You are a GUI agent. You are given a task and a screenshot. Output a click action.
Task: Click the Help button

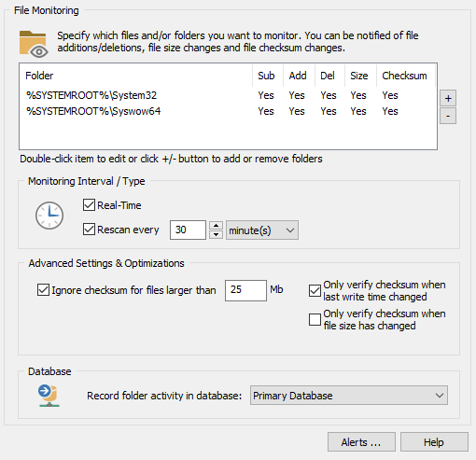click(x=434, y=441)
